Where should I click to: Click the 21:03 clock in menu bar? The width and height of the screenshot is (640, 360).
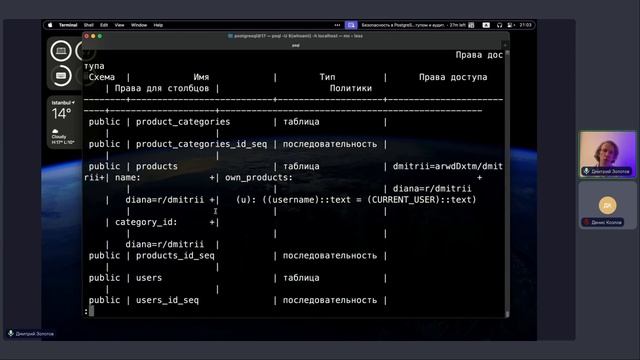coord(525,25)
